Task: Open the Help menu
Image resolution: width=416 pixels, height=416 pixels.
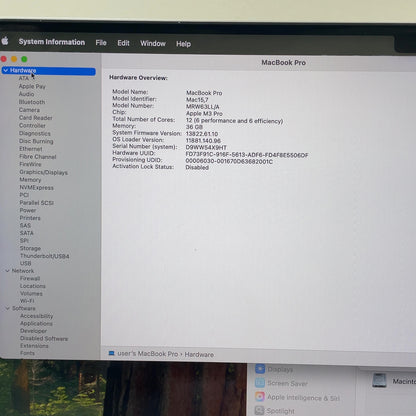Action: pos(183,44)
